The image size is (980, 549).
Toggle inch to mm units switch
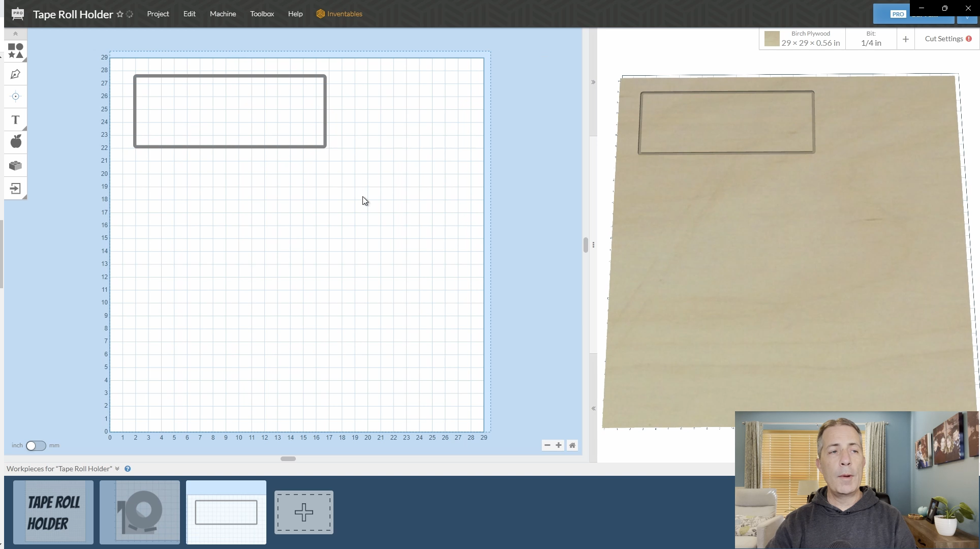pyautogui.click(x=36, y=446)
